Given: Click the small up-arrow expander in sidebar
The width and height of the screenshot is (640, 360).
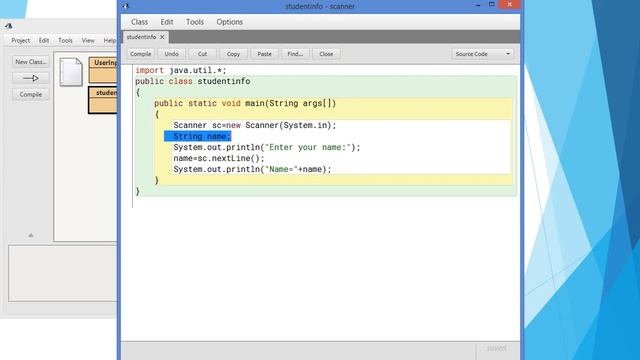Looking at the screenshot, I should click(31, 235).
